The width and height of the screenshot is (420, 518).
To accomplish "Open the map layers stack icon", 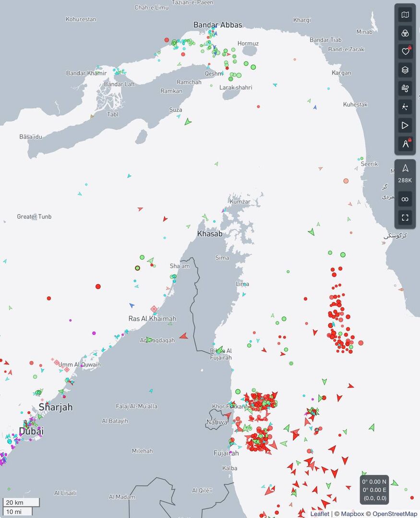I will click(405, 70).
